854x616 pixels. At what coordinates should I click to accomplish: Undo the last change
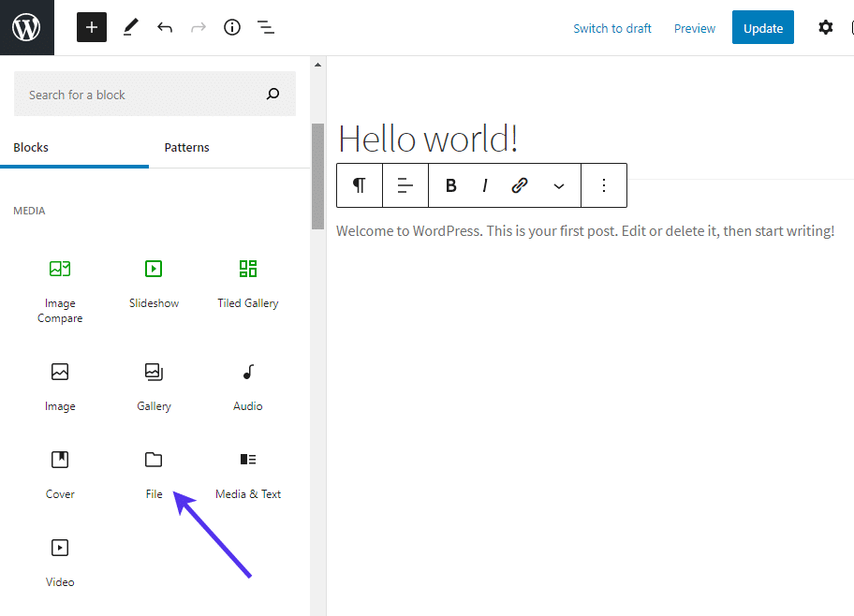coord(165,27)
